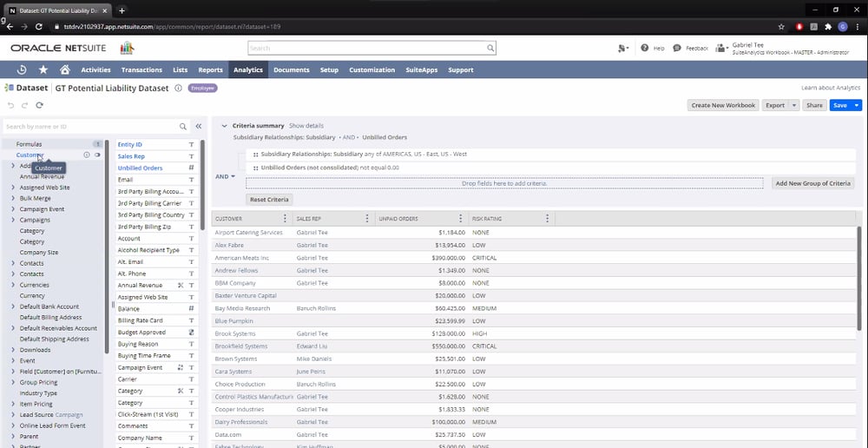Expand the Bulk Merge tree node
The width and height of the screenshot is (868, 448).
tap(13, 198)
